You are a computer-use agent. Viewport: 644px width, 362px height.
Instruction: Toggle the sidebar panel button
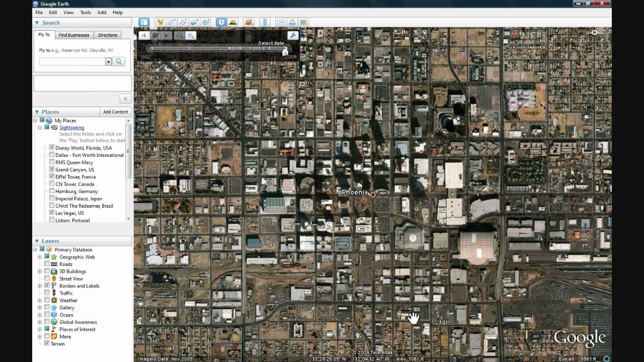(x=144, y=22)
